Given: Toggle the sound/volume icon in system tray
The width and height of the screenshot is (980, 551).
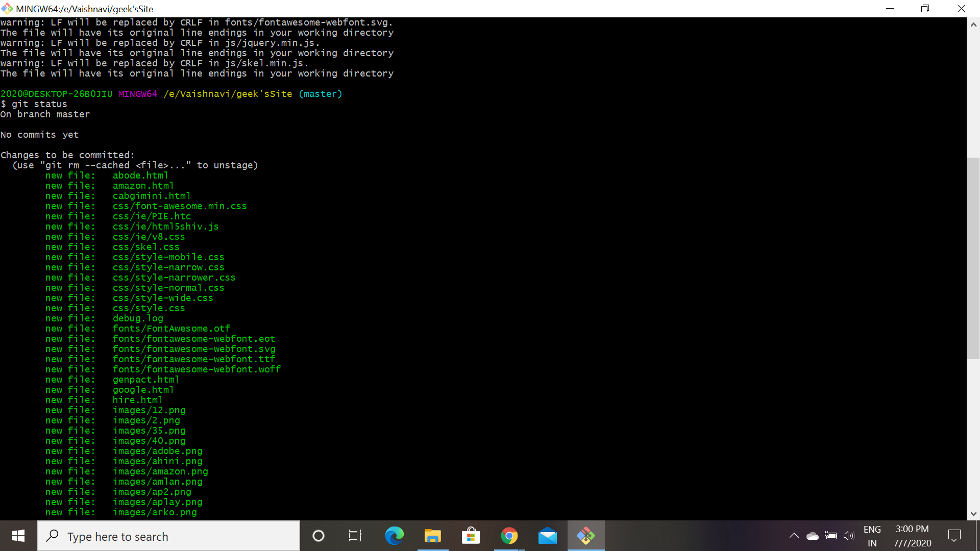Looking at the screenshot, I should (850, 536).
